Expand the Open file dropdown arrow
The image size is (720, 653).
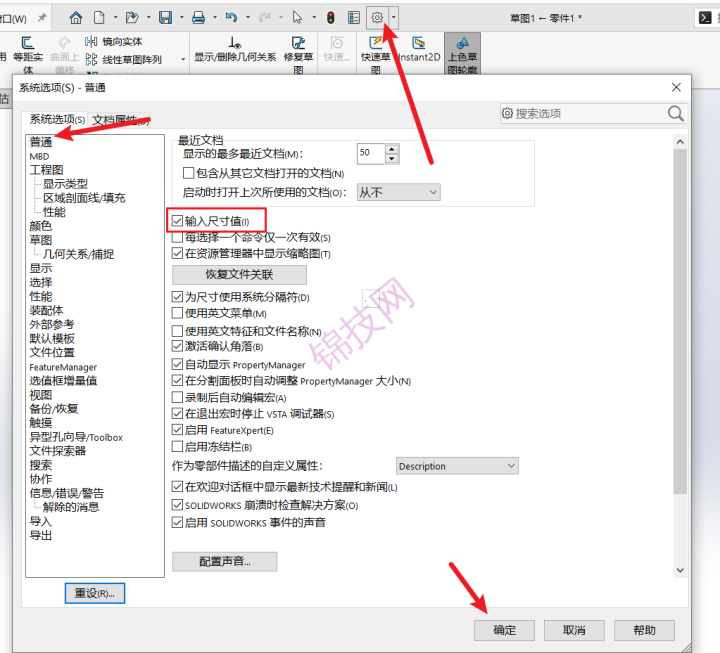[148, 18]
